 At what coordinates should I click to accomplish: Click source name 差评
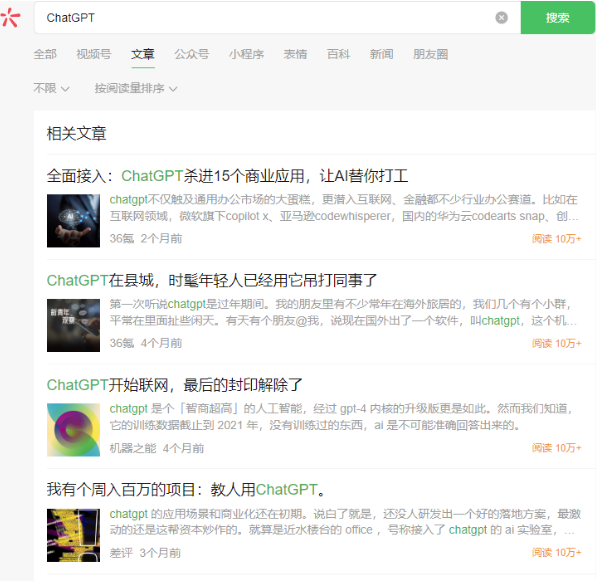tap(121, 553)
